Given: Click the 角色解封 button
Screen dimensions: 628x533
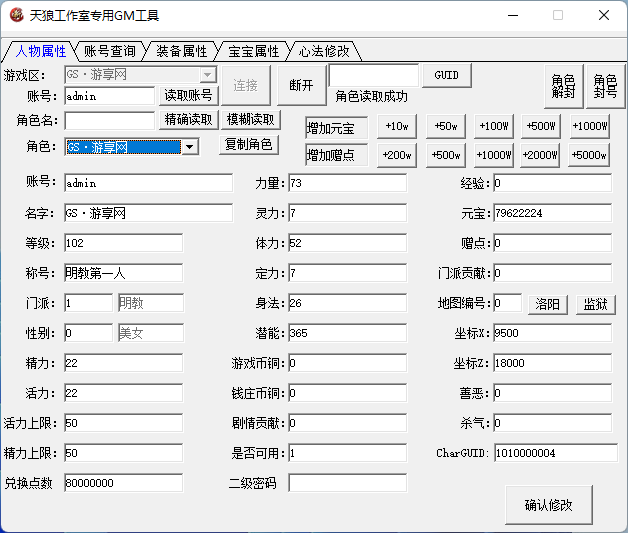Looking at the screenshot, I should coord(563,86).
